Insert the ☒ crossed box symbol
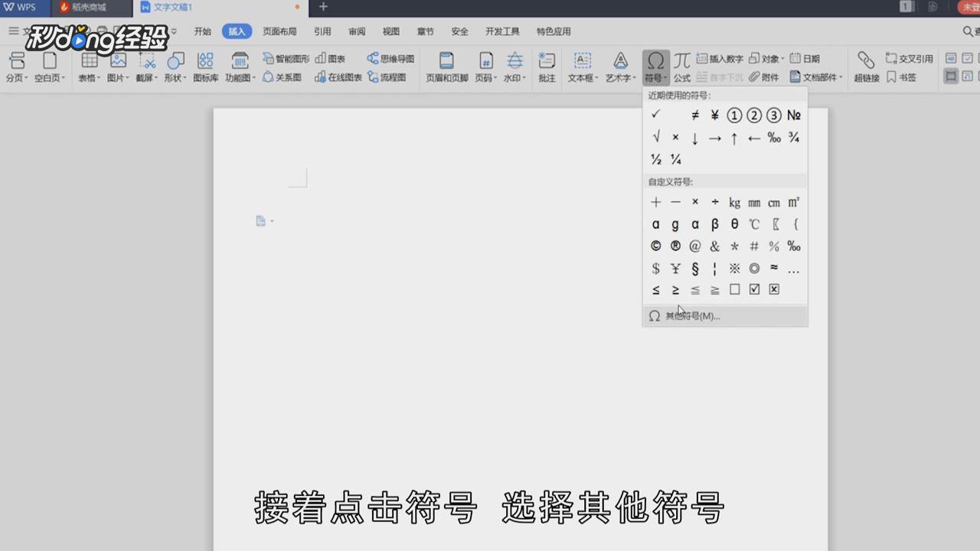Image resolution: width=980 pixels, height=551 pixels. (774, 289)
